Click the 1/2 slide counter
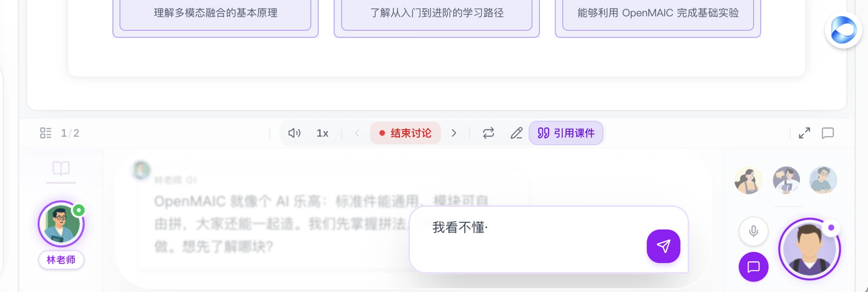This screenshot has width=868, height=292. tap(70, 133)
